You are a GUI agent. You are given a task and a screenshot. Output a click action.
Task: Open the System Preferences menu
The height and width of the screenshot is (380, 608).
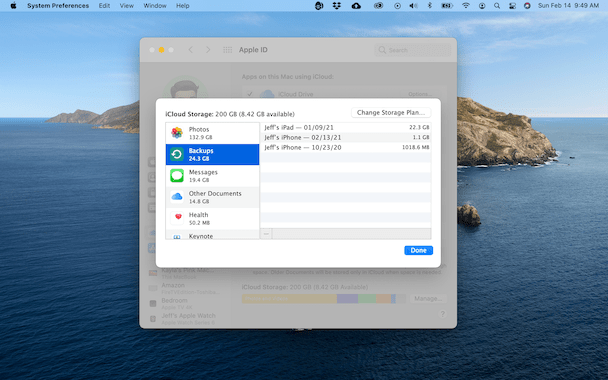[x=58, y=5]
